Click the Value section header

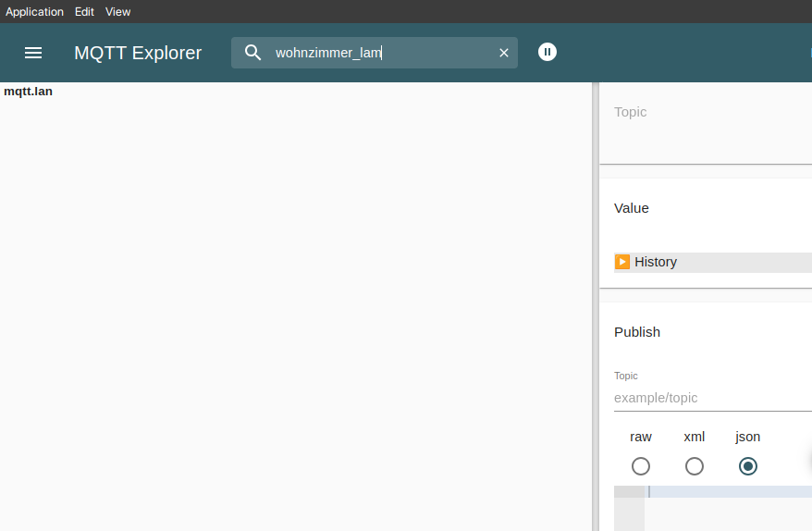coord(632,208)
